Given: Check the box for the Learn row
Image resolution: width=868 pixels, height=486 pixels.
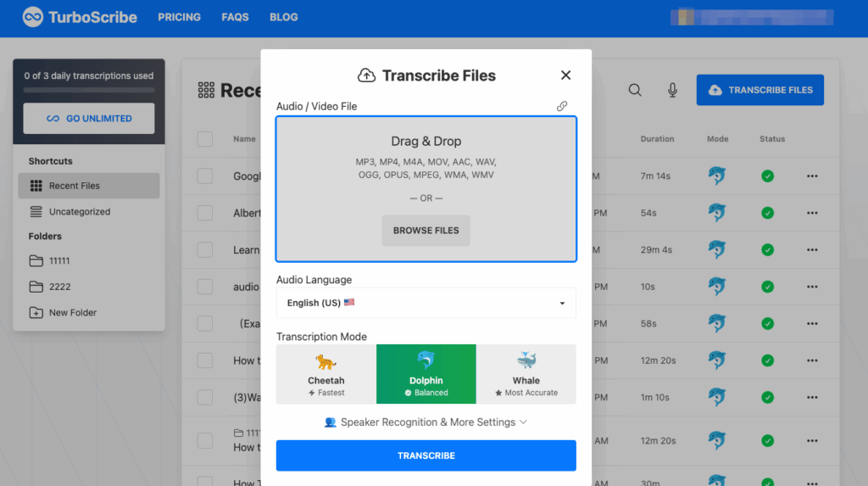Looking at the screenshot, I should [x=205, y=250].
